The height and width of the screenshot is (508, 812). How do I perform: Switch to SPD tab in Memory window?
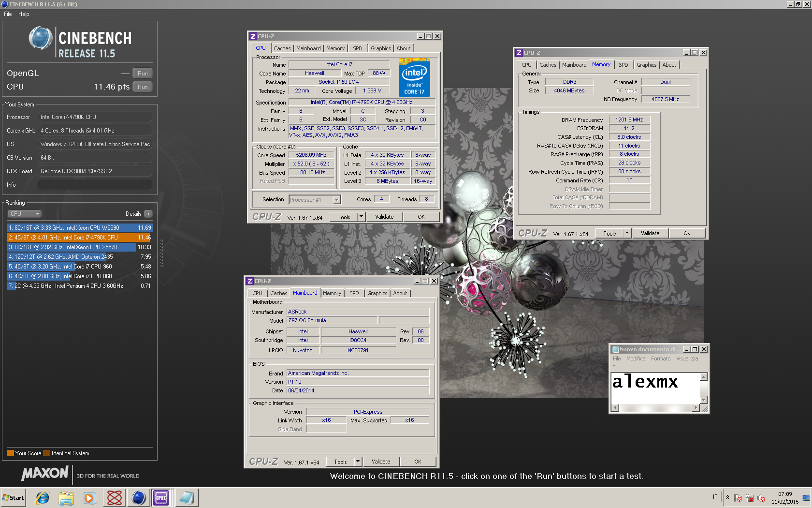623,65
